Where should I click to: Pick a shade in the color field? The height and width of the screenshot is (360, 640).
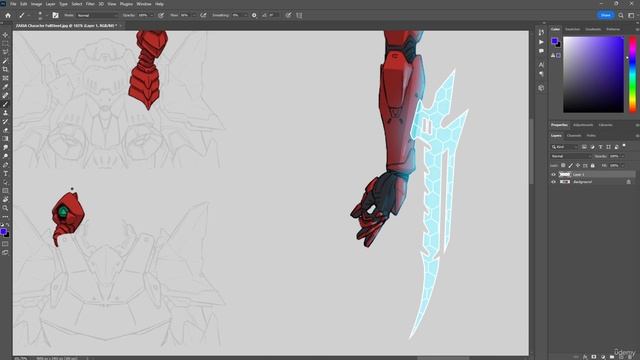tap(593, 74)
